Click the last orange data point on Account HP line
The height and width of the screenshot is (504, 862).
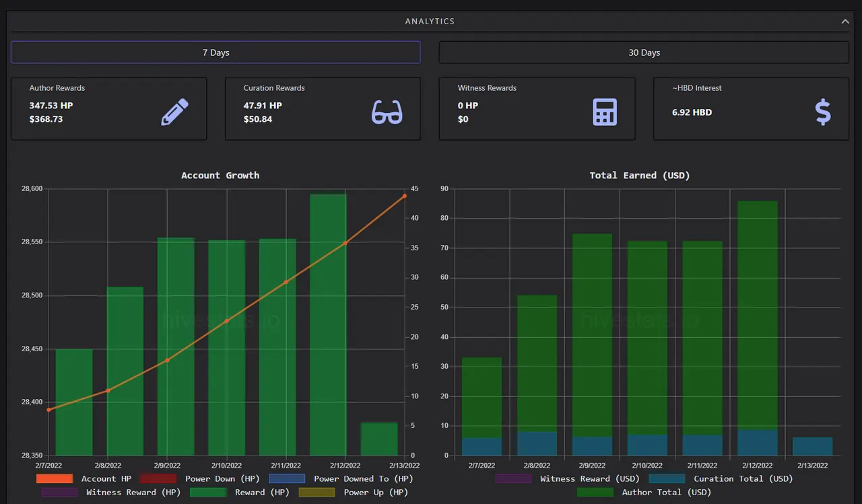click(x=405, y=196)
